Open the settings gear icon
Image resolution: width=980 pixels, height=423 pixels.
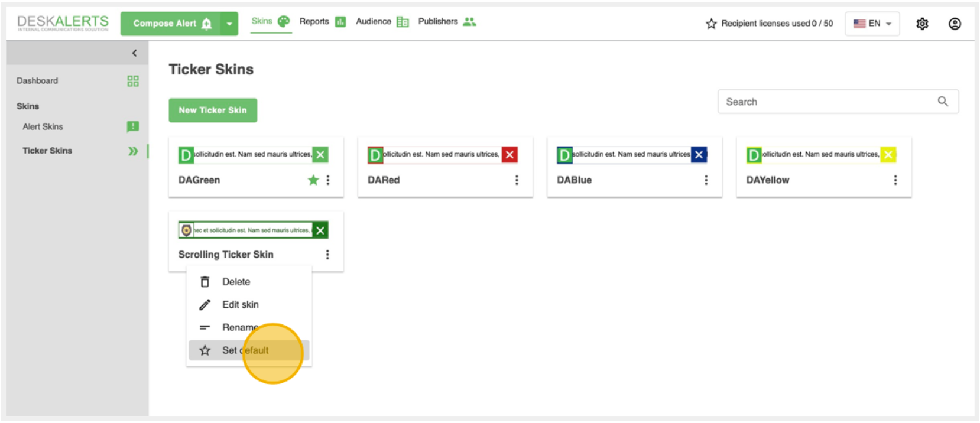point(922,24)
